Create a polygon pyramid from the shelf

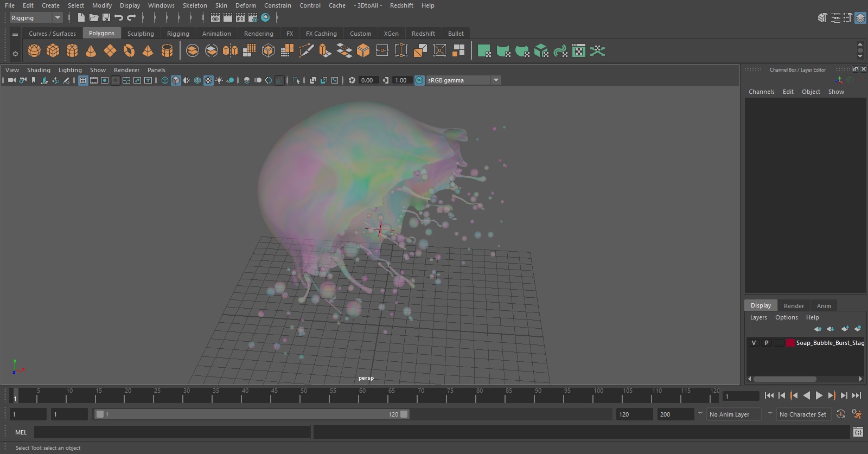tap(148, 51)
